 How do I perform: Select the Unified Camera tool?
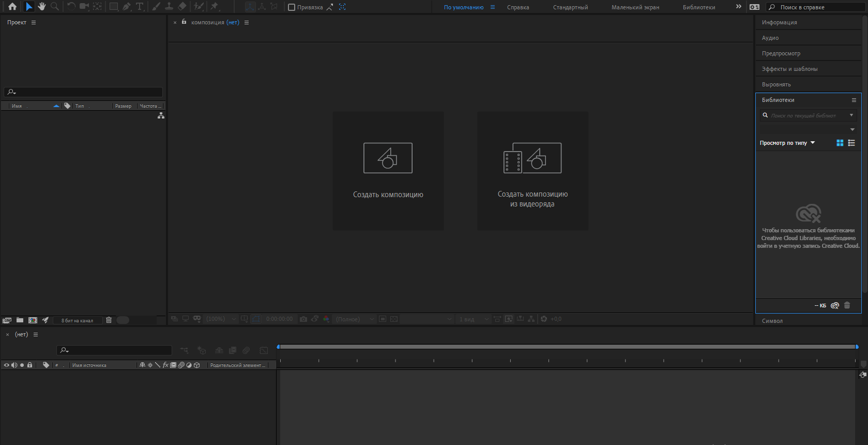pyautogui.click(x=84, y=7)
